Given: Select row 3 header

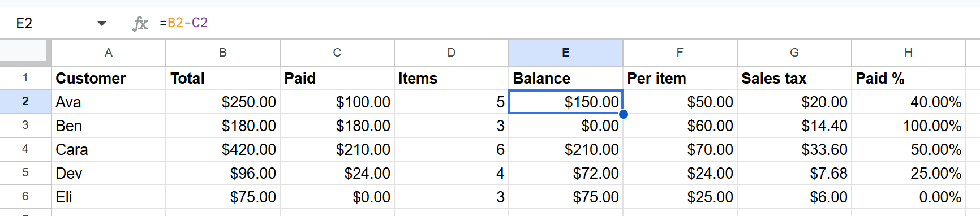Looking at the screenshot, I should 25,126.
